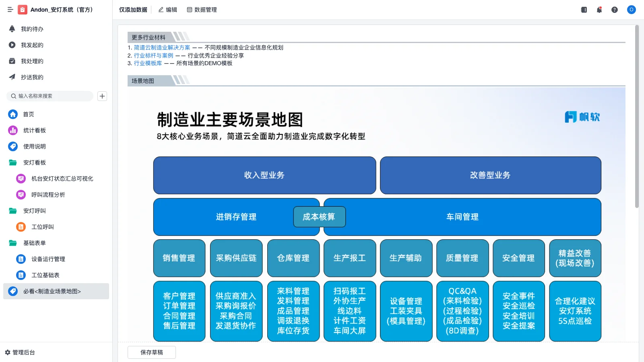Click the vertical scrollbar of the form
The width and height of the screenshot is (644, 362).
[637, 117]
